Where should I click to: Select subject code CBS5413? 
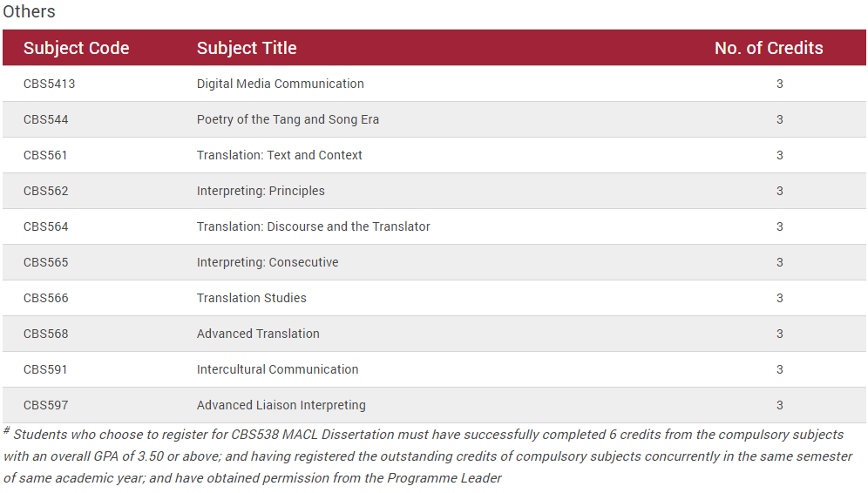50,84
